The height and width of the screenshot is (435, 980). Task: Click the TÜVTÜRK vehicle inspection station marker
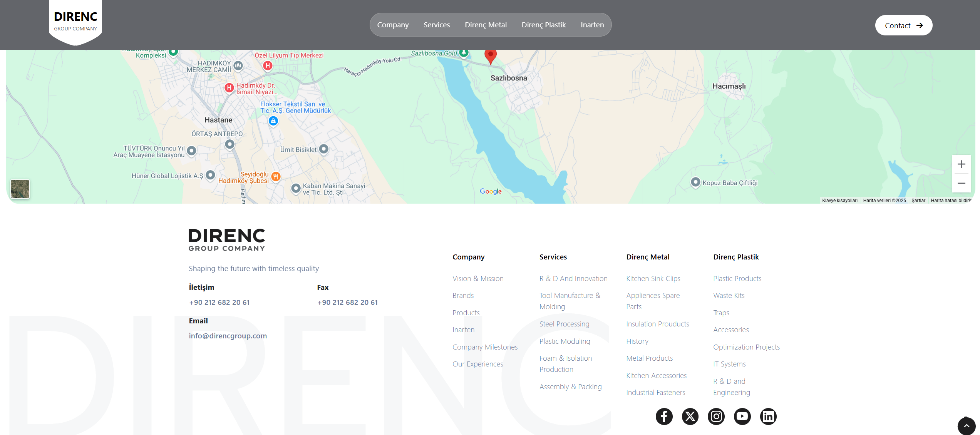[191, 151]
